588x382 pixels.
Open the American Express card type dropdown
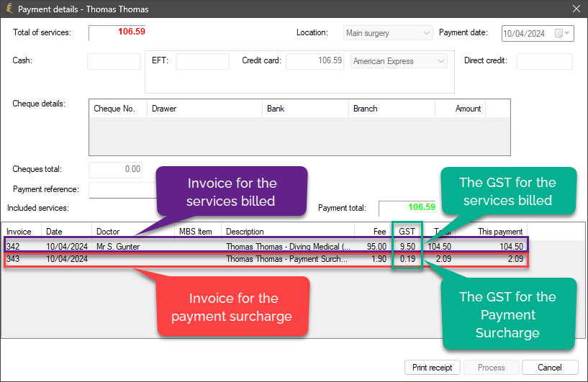pyautogui.click(x=441, y=61)
